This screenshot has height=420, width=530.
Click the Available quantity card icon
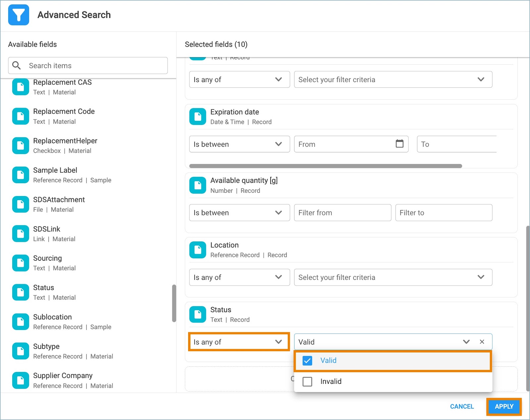[x=198, y=185]
